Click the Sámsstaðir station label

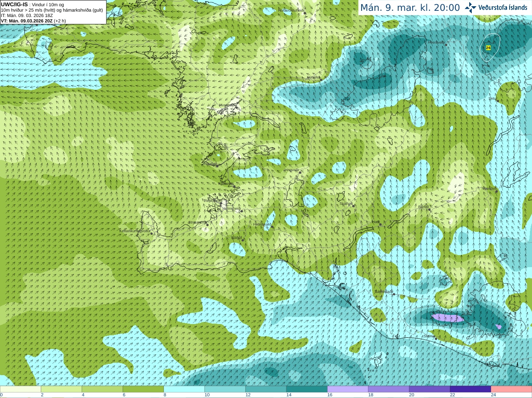point(384,292)
